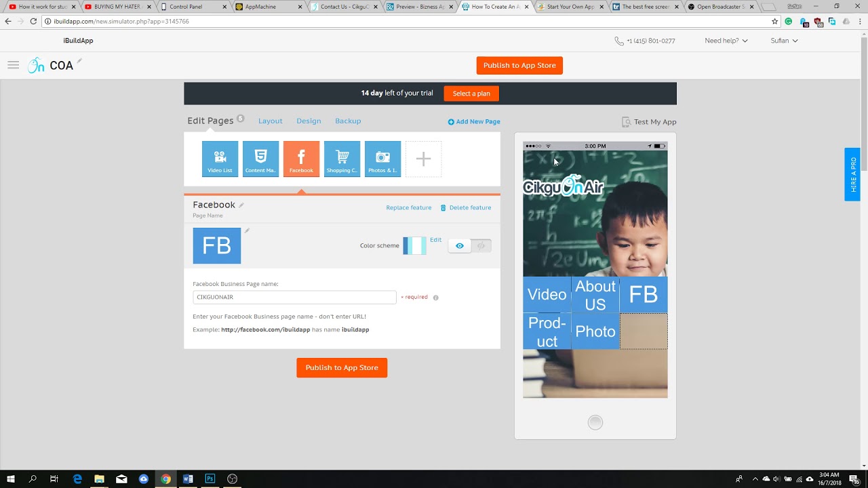Switch to the Design tab
This screenshot has width=868, height=488.
[309, 121]
